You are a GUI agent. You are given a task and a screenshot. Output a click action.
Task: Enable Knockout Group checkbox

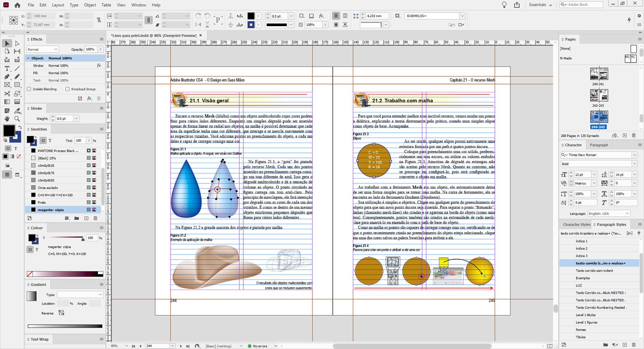pos(67,89)
